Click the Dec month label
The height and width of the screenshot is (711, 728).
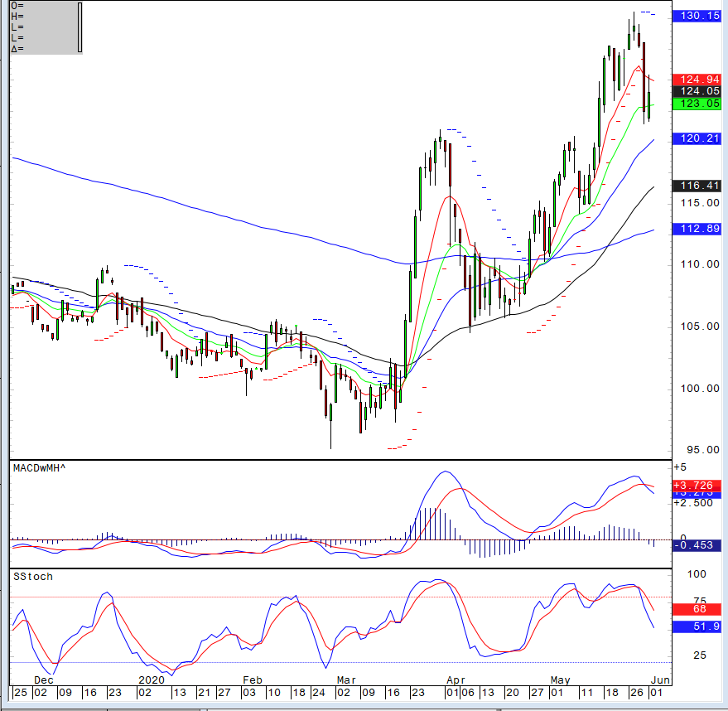click(x=44, y=680)
